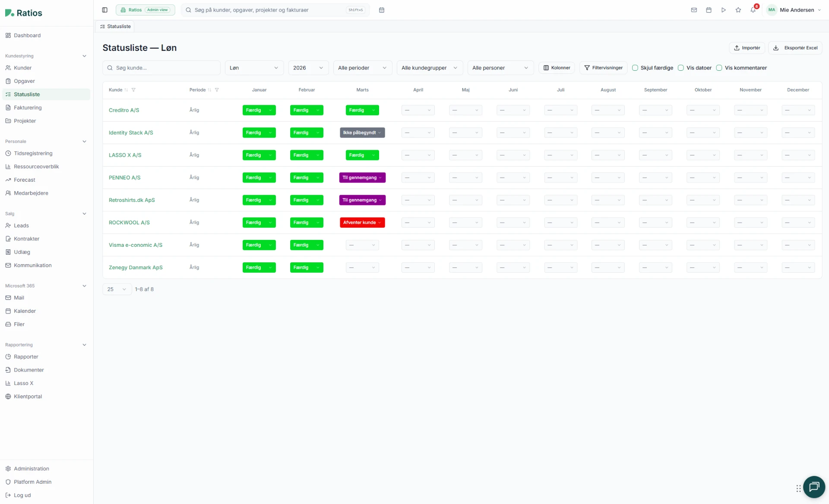Set Visma e-conomic Marts empty status
The width and height of the screenshot is (829, 504).
(x=362, y=245)
